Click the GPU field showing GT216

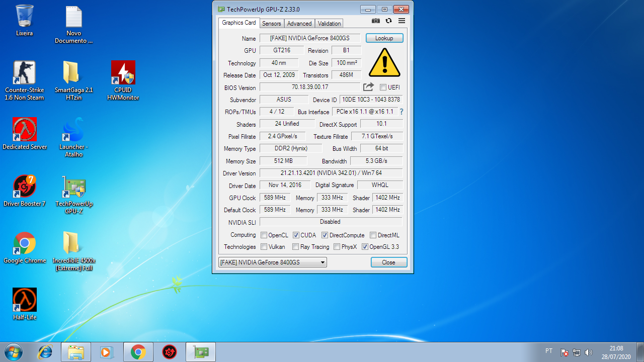click(282, 50)
